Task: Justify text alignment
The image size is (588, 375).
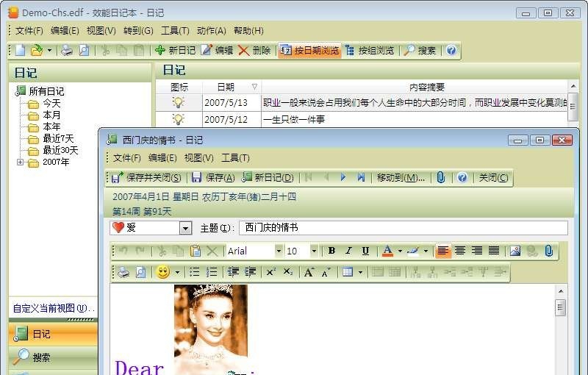Action: point(494,251)
